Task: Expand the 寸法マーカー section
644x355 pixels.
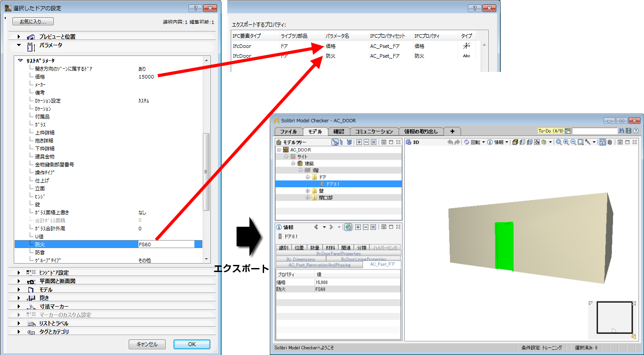Action: pos(19,306)
